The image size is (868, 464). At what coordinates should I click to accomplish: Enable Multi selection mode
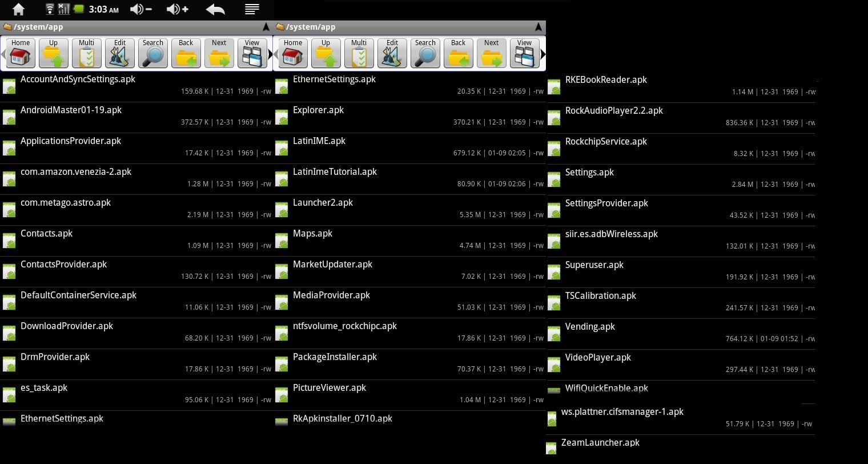pos(86,53)
